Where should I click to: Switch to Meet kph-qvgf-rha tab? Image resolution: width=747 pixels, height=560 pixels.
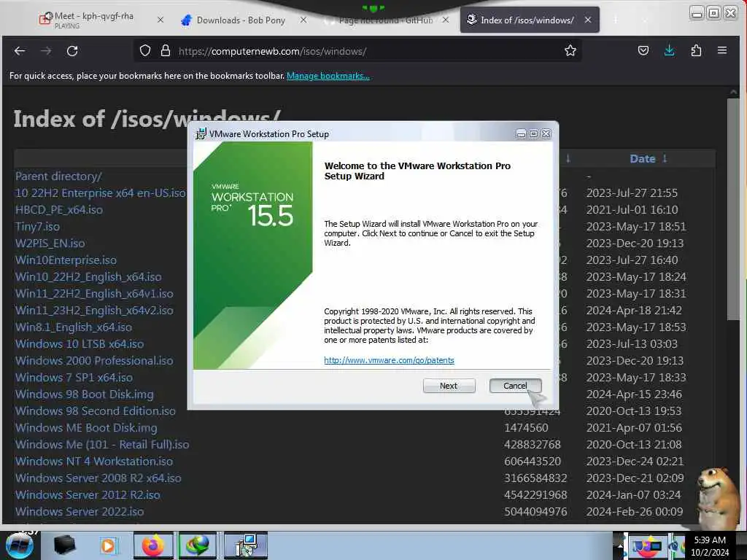click(x=93, y=20)
